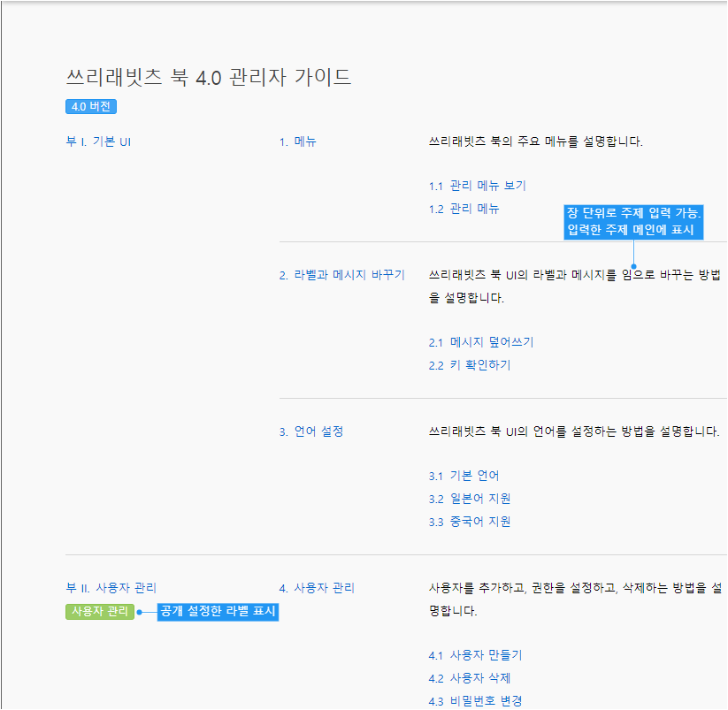Click the blue 4.0 버전 badge
Viewport: 728px width, 710px height.
coord(91,107)
